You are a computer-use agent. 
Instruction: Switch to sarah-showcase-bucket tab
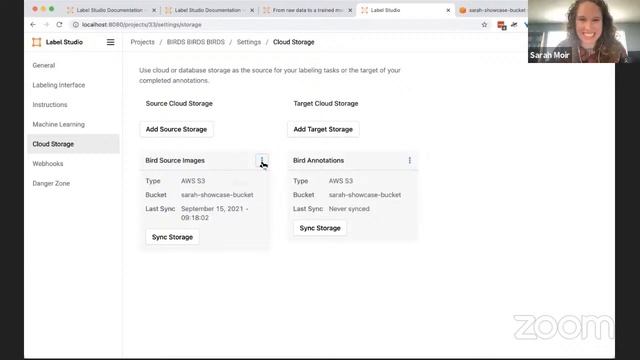coord(493,10)
